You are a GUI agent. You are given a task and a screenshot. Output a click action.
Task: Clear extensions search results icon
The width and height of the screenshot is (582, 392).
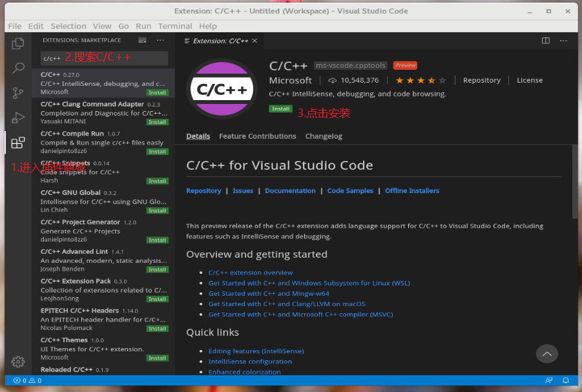click(143, 40)
